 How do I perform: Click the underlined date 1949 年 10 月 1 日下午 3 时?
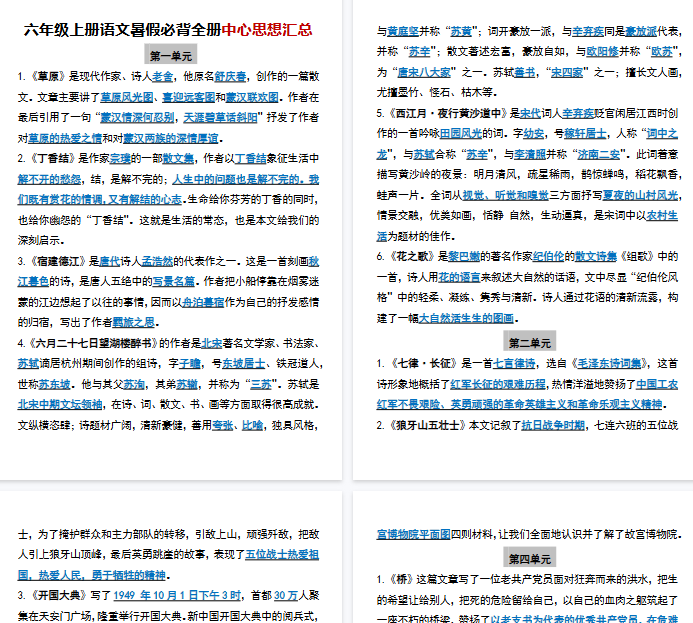[177, 596]
